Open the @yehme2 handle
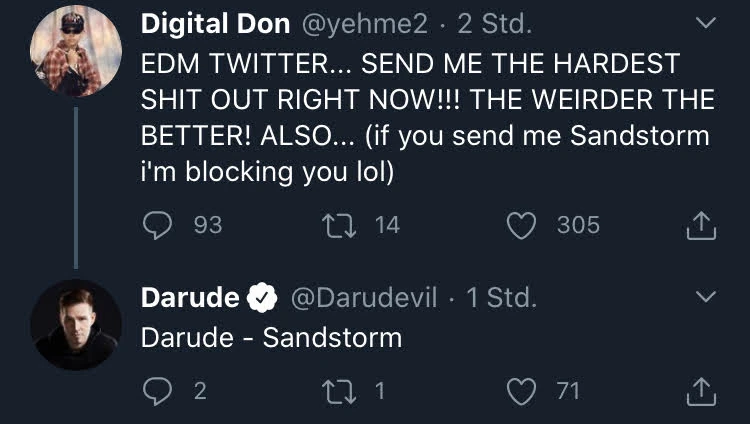750x424 pixels. pyautogui.click(x=364, y=23)
